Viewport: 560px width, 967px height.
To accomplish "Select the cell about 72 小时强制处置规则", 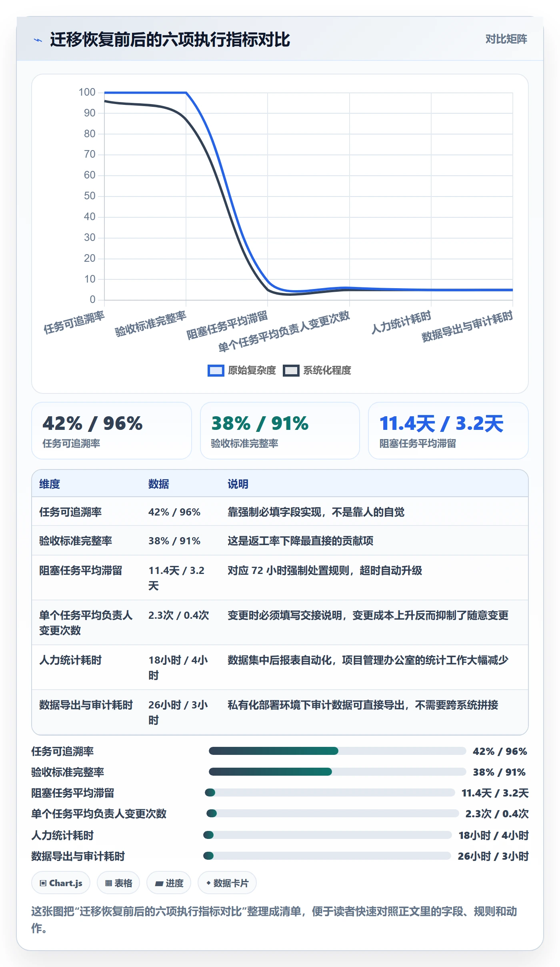I will point(325,570).
